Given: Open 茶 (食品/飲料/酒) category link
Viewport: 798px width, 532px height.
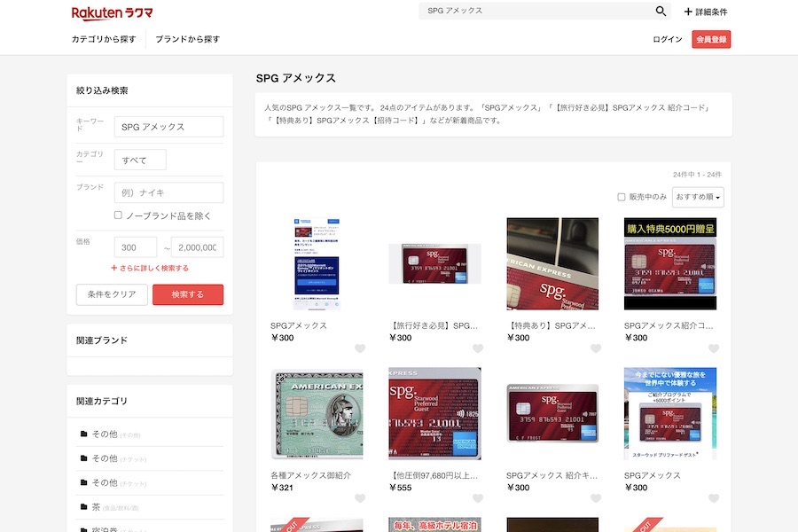Looking at the screenshot, I should click(x=115, y=507).
